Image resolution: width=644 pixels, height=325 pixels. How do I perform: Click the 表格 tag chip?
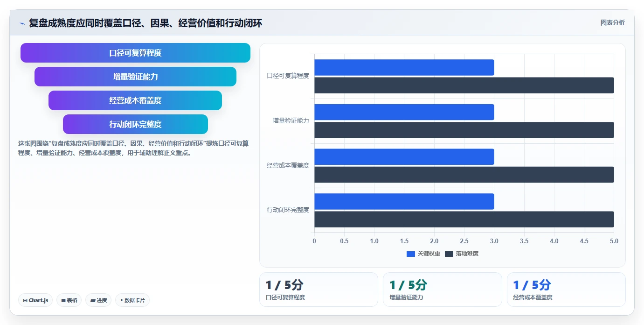69,300
